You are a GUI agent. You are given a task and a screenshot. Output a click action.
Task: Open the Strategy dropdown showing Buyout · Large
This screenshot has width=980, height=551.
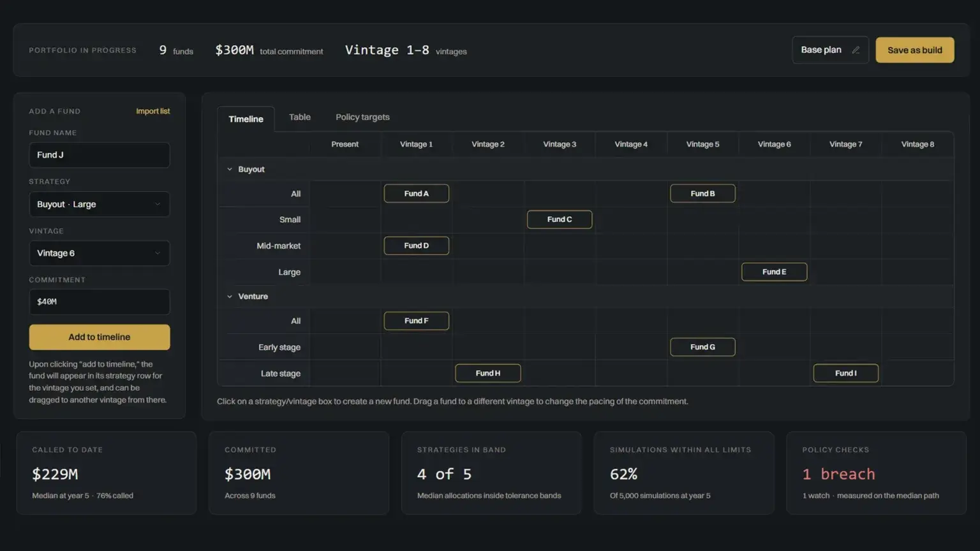pyautogui.click(x=100, y=204)
